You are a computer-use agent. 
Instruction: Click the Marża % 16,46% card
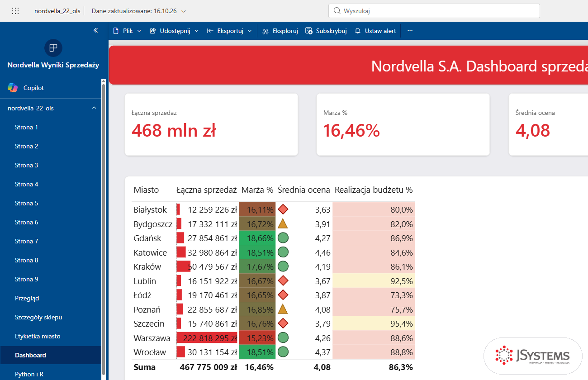pyautogui.click(x=403, y=124)
